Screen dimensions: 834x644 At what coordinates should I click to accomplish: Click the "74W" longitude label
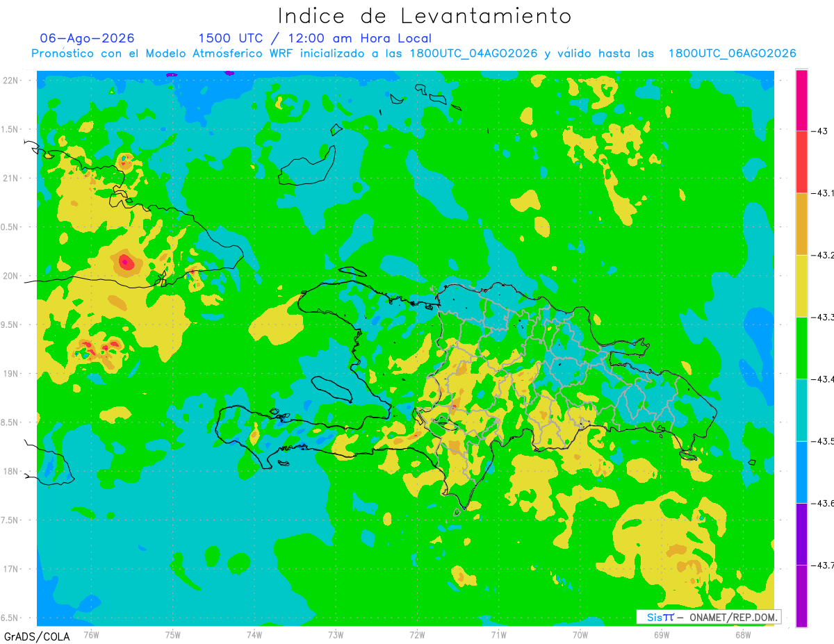[254, 634]
